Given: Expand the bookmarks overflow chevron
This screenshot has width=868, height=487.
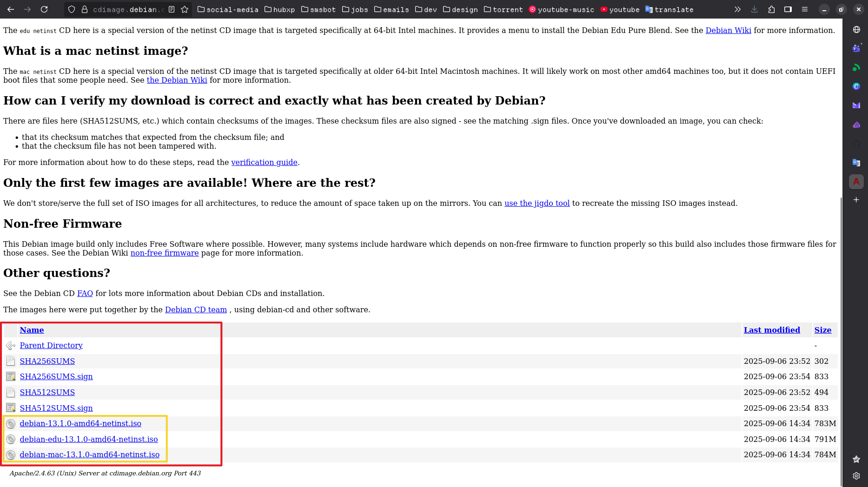Looking at the screenshot, I should pos(737,9).
